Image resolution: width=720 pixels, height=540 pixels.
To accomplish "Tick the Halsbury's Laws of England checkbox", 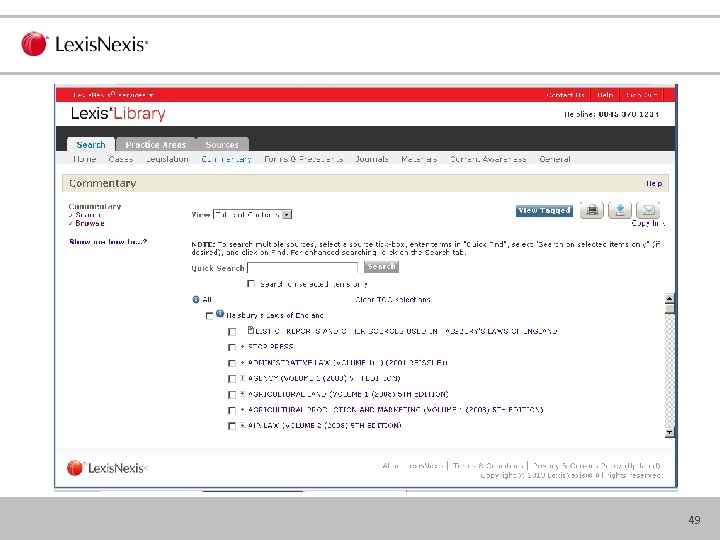I will point(209,316).
